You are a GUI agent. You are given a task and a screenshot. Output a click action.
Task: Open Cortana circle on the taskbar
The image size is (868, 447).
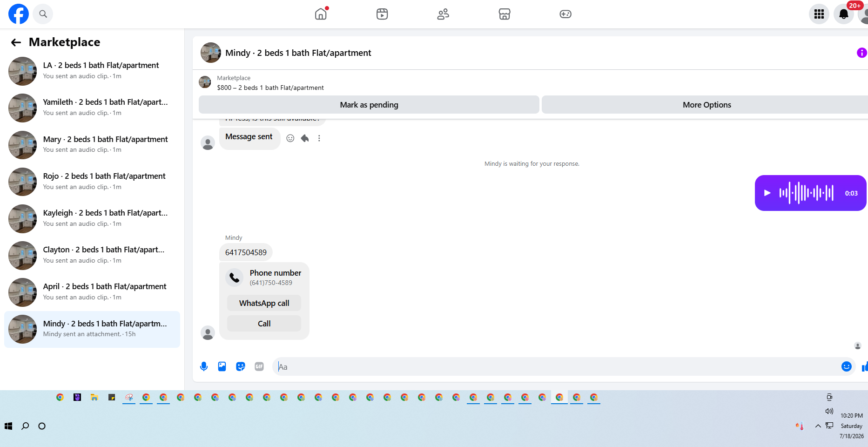pyautogui.click(x=42, y=426)
